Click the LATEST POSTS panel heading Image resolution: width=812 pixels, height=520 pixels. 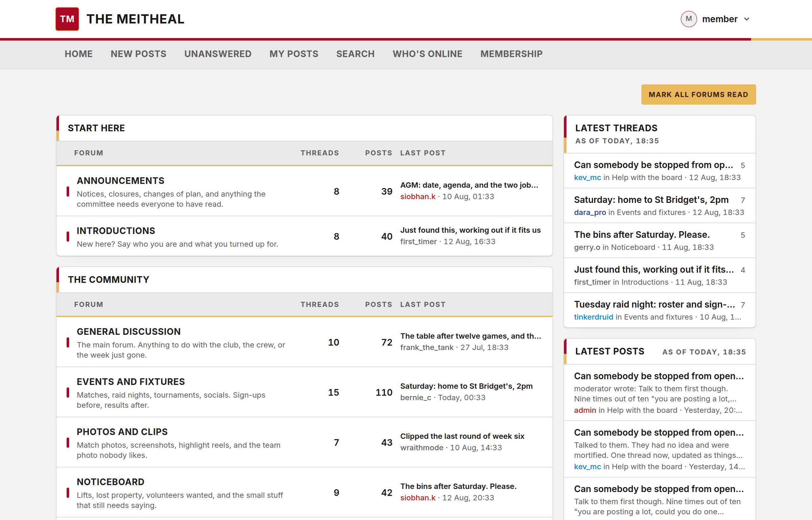(610, 351)
